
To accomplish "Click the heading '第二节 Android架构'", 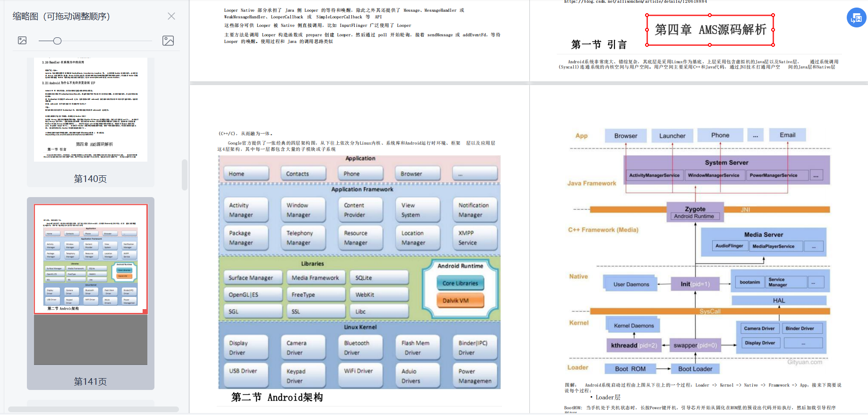I will coord(277,398).
